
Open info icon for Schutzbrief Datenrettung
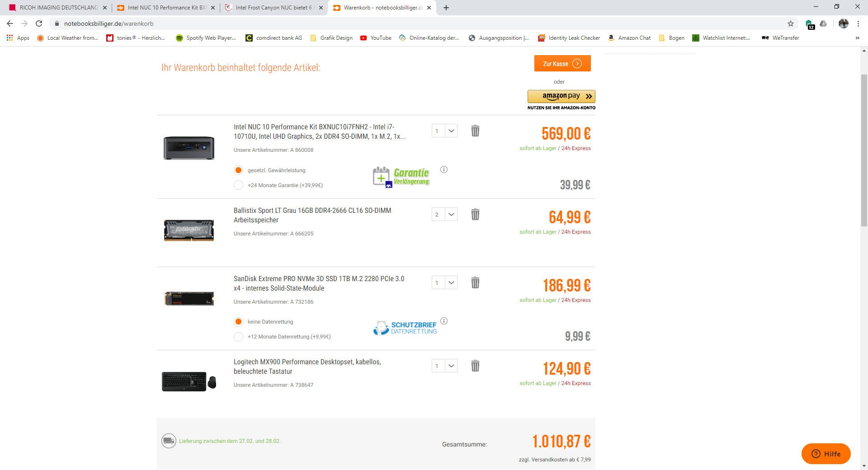tap(444, 321)
